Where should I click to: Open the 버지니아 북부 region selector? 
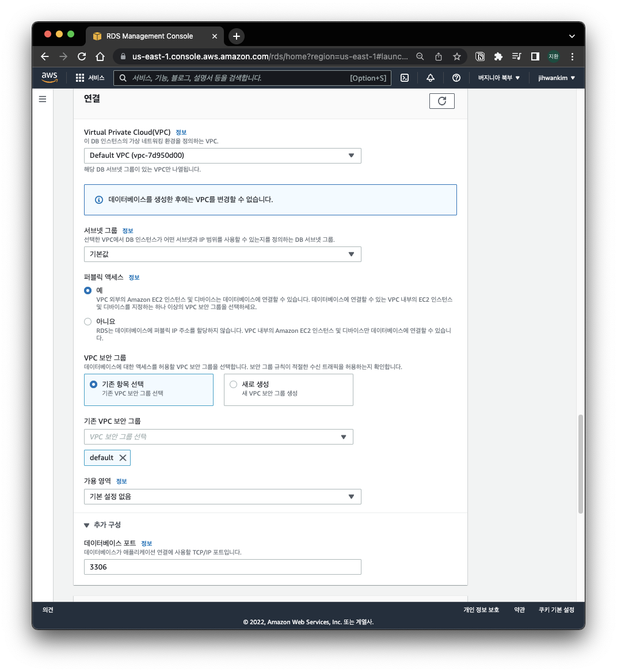click(499, 78)
